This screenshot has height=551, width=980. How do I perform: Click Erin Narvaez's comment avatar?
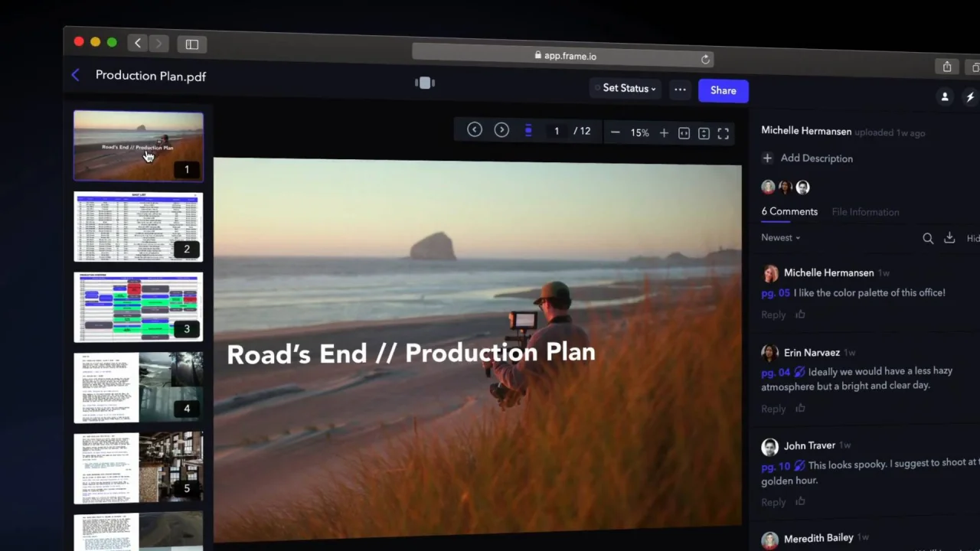coord(769,353)
